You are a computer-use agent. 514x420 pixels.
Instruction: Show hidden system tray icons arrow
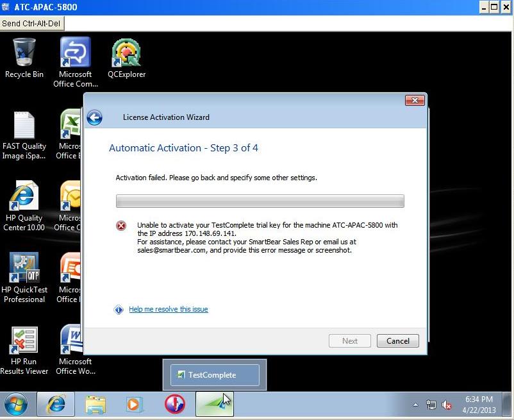click(x=415, y=405)
